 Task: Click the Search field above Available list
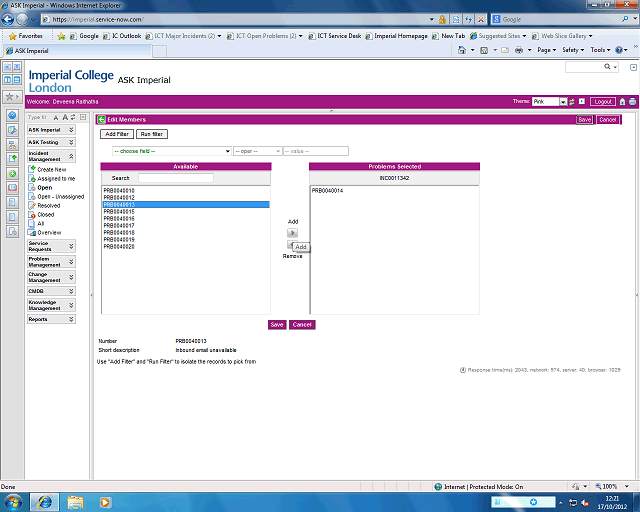click(x=175, y=178)
